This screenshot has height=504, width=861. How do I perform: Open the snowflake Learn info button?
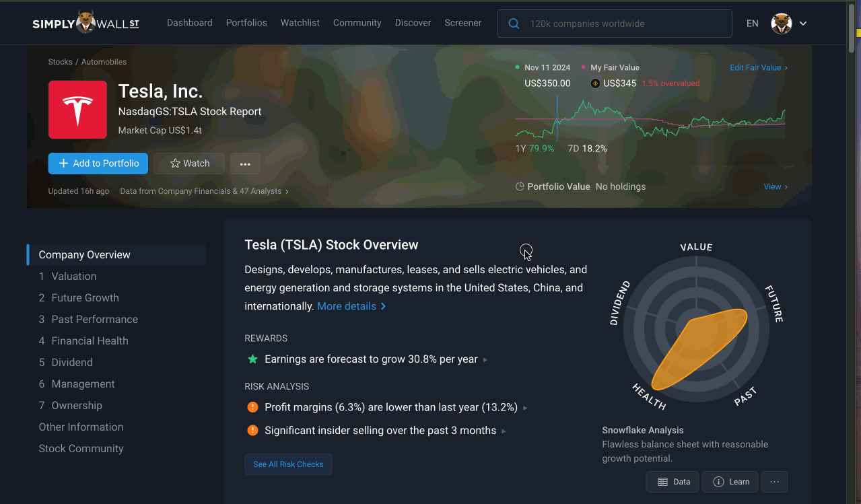click(730, 482)
